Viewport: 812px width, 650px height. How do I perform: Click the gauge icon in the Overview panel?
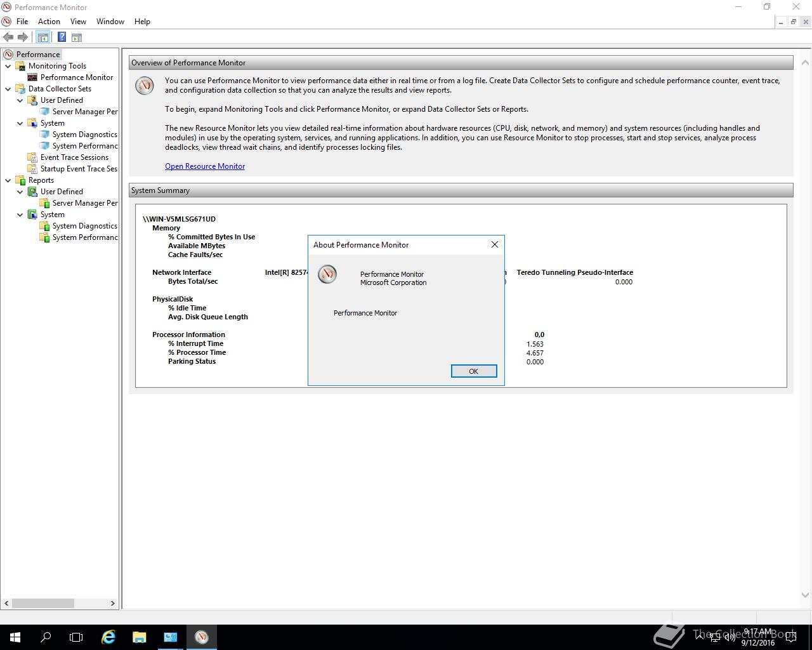point(145,86)
